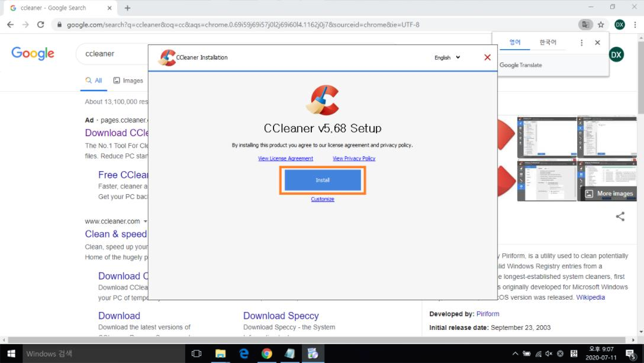Click the Google Translate icon in address bar
Screen dimensions: 644x363
click(x=585, y=25)
